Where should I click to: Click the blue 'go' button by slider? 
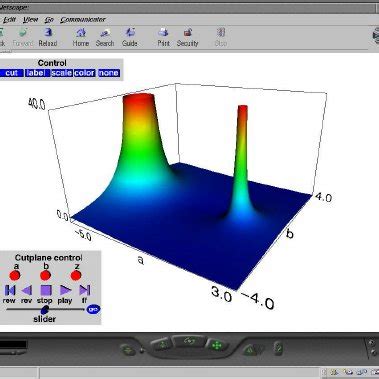pos(93,310)
